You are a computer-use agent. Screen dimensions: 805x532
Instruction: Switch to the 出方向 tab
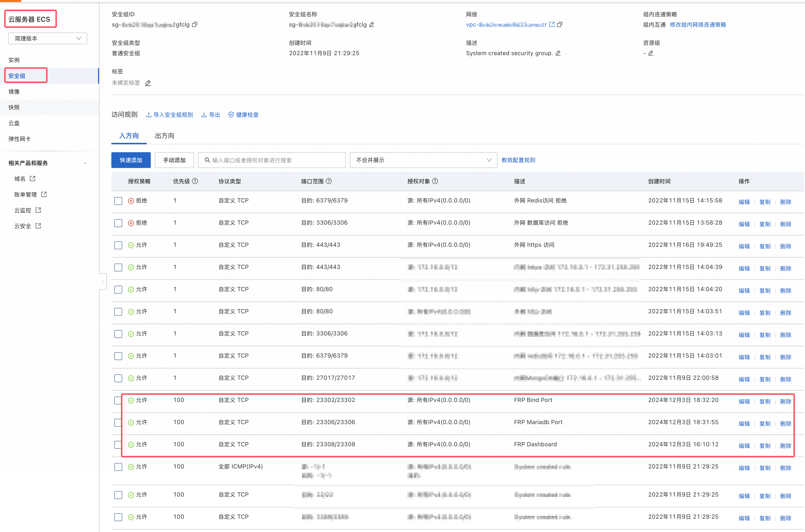point(165,136)
